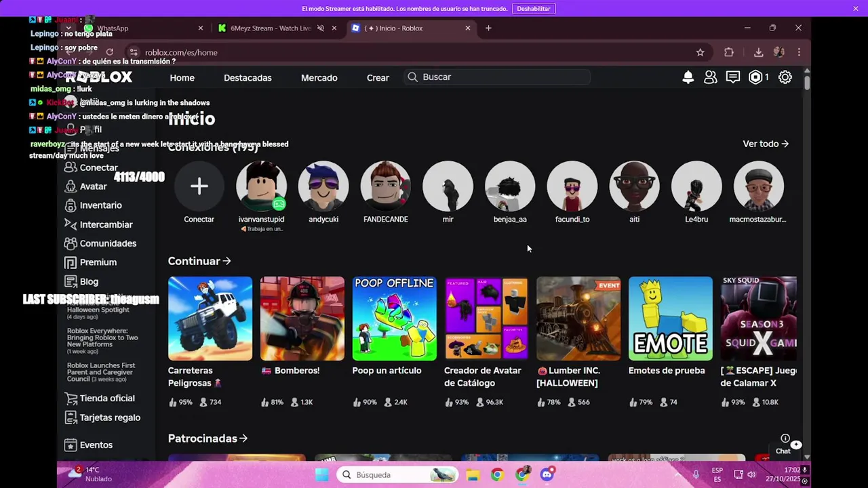Open Chrome three-dot menu

[799, 52]
